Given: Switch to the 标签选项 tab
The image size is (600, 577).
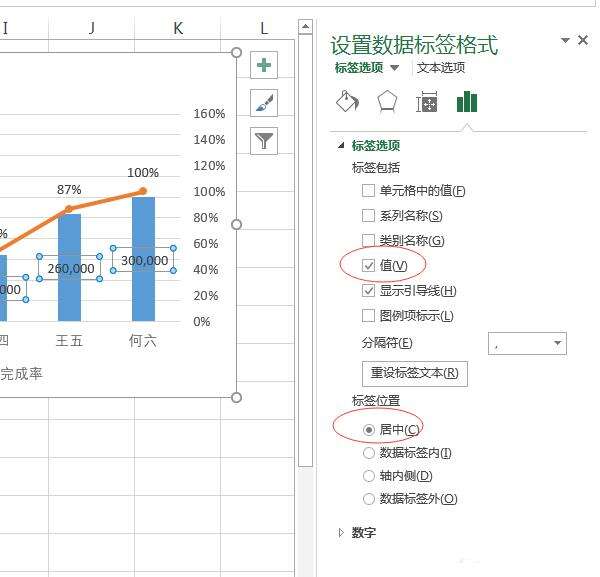Looking at the screenshot, I should [359, 68].
